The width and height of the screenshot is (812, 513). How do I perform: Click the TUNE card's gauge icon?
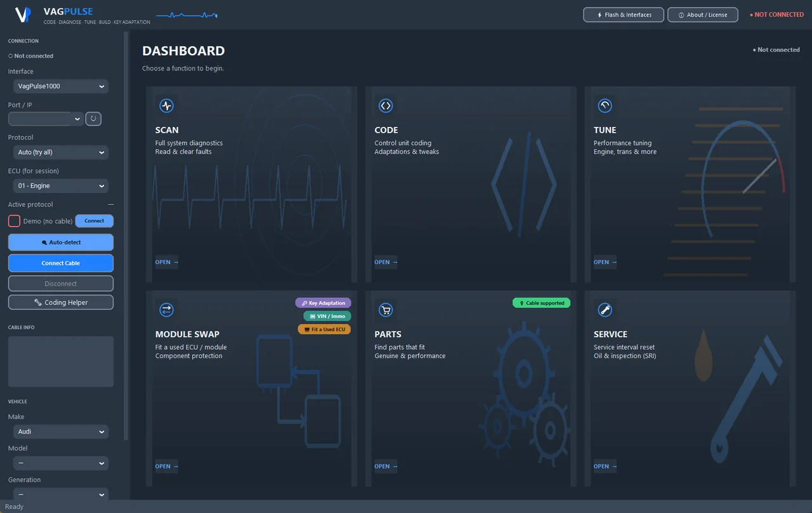[605, 106]
